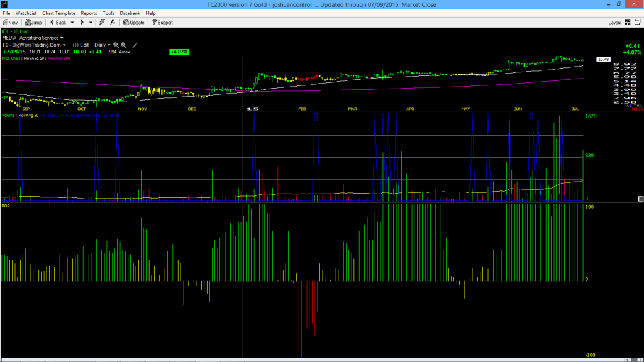This screenshot has width=644, height=362.
Task: Click the Price Chart indicator label
Action: 11,58
